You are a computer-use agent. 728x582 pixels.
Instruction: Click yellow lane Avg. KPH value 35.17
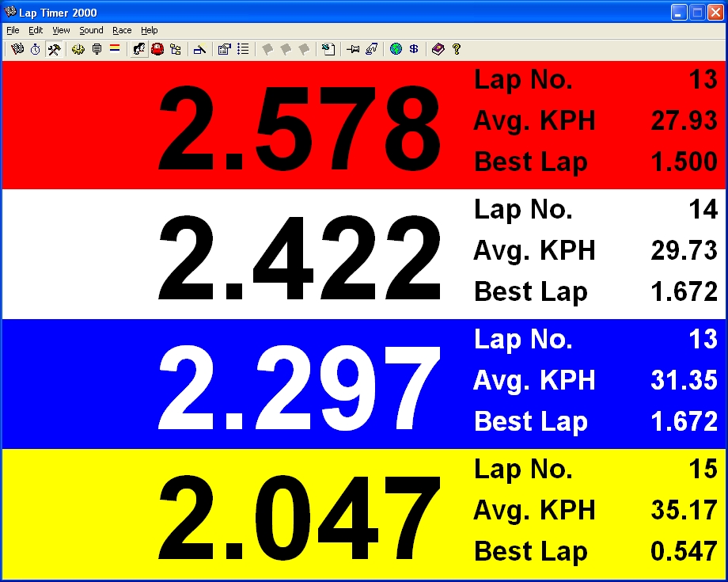[x=684, y=510]
